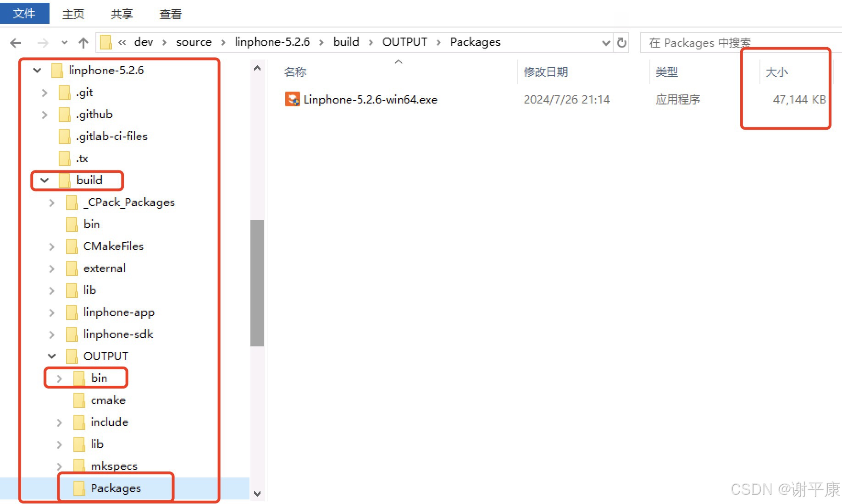Select the .git folder in tree
Viewport: 842px width, 504px height.
pos(84,93)
